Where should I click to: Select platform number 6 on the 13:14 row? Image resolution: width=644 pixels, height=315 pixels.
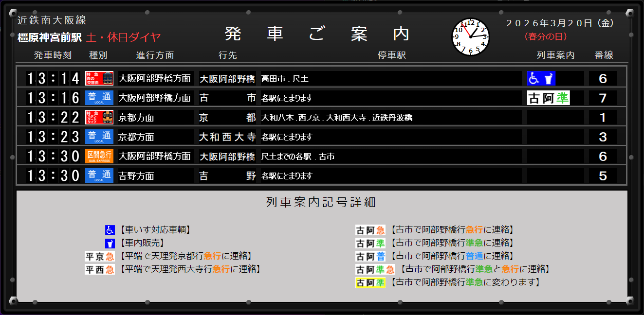pyautogui.click(x=603, y=78)
